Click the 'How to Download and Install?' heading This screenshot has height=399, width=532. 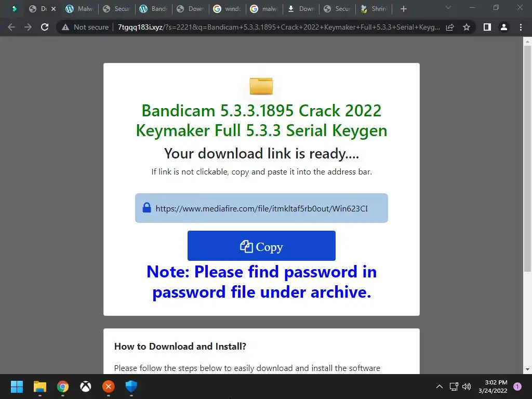[180, 347]
